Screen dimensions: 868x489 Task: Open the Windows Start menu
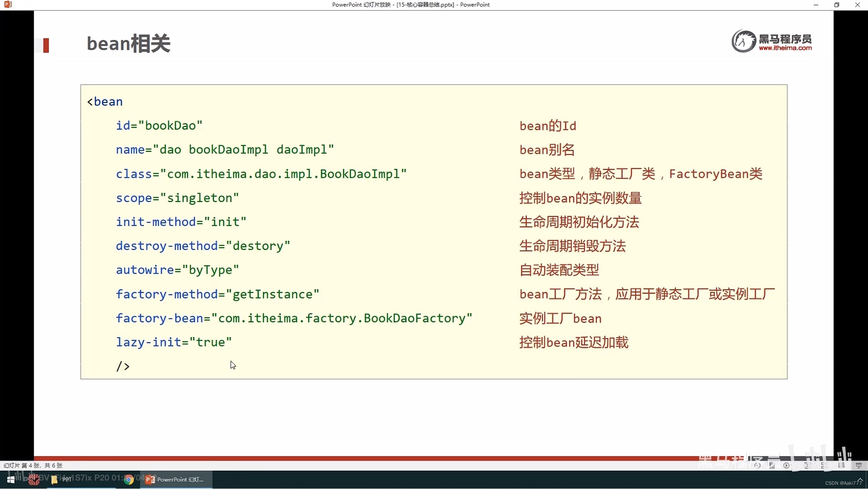[11, 479]
